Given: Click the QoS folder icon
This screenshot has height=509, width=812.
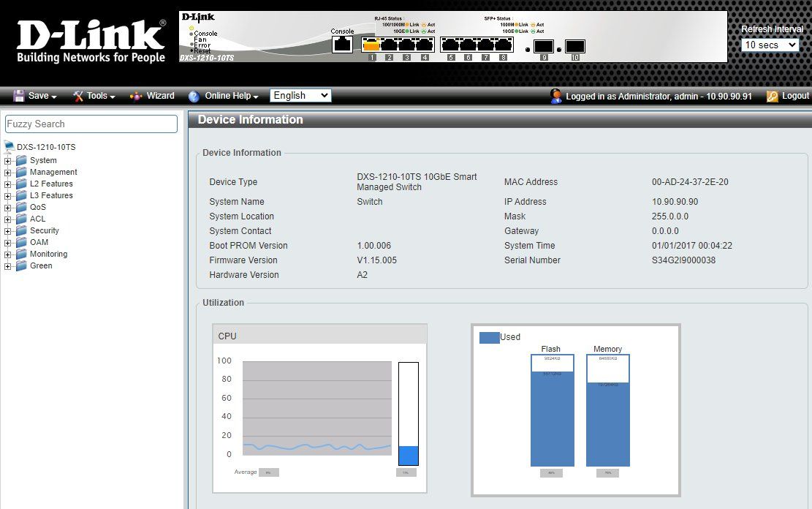Looking at the screenshot, I should pyautogui.click(x=21, y=207).
